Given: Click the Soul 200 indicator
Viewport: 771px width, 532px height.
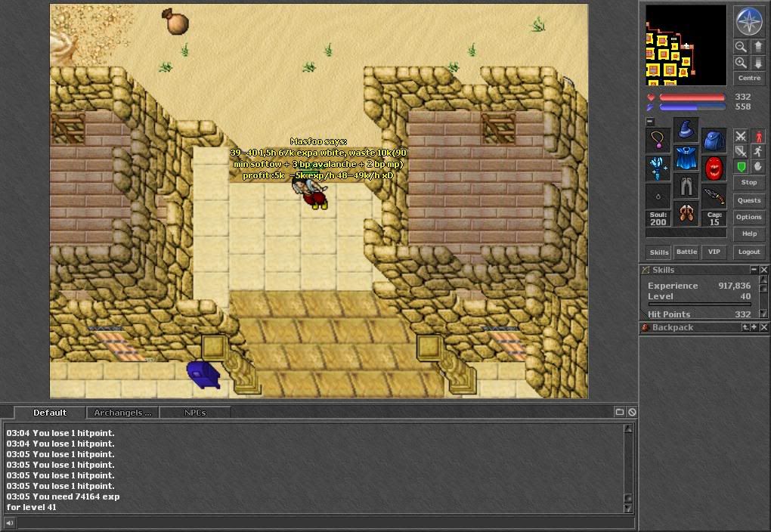Looking at the screenshot, I should pos(658,219).
